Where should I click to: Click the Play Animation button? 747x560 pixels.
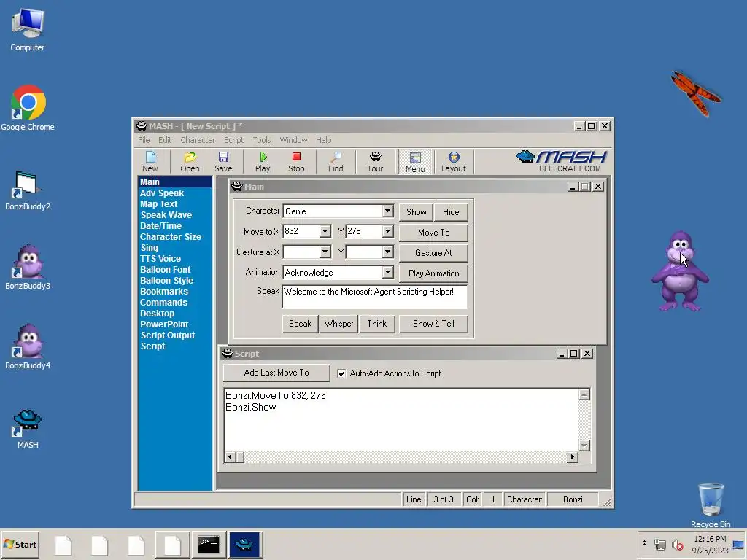(x=433, y=273)
